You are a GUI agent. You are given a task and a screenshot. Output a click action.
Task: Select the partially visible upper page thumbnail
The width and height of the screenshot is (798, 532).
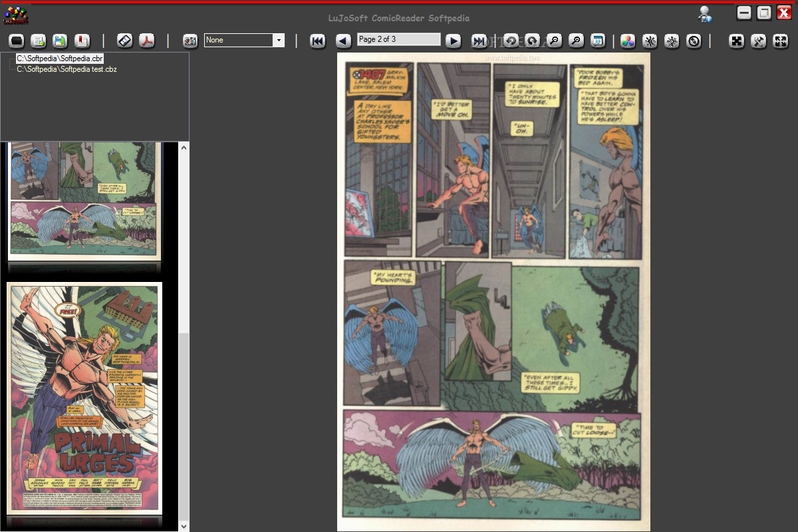pos(84,201)
